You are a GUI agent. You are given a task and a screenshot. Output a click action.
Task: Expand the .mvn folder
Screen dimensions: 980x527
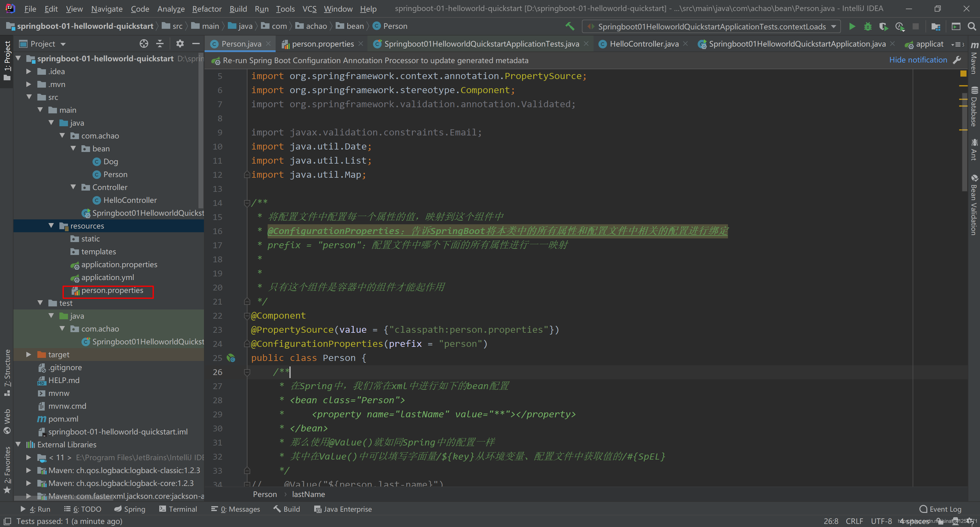(x=28, y=84)
